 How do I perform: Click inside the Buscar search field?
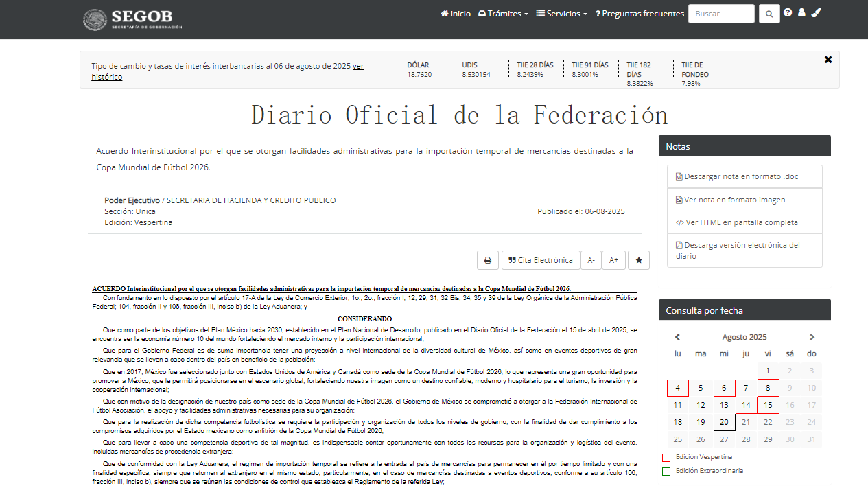721,14
